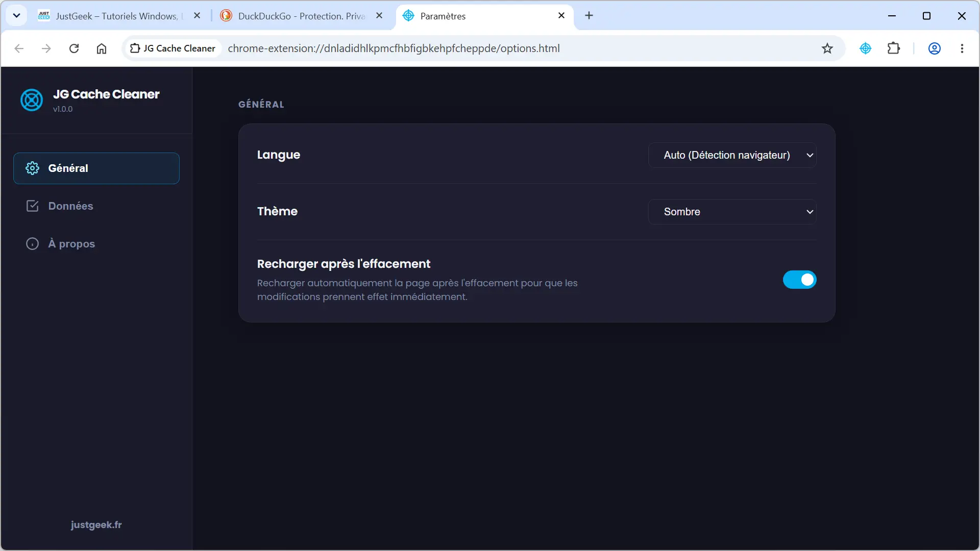Screen dimensions: 980x551
Task: Close the DuckDuckGo tab
Action: [379, 16]
